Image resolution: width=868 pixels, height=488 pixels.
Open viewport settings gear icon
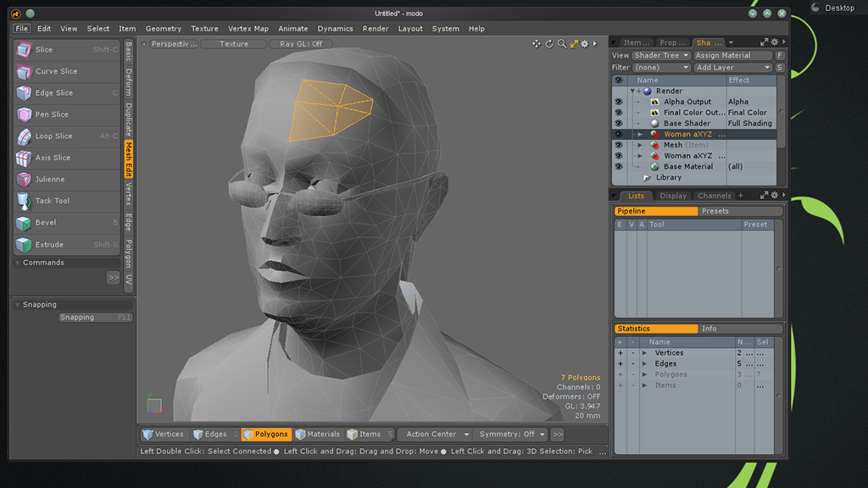click(x=585, y=44)
